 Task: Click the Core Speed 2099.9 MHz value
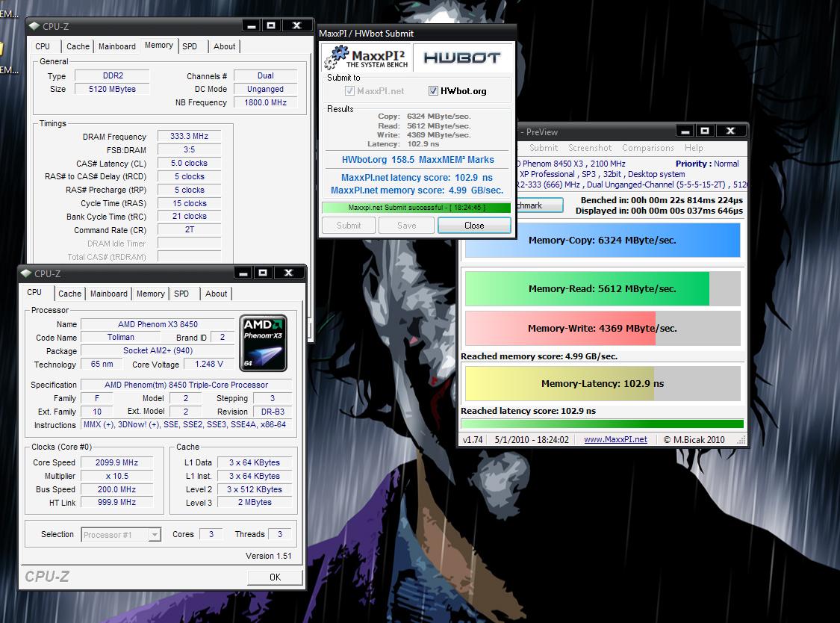116,462
